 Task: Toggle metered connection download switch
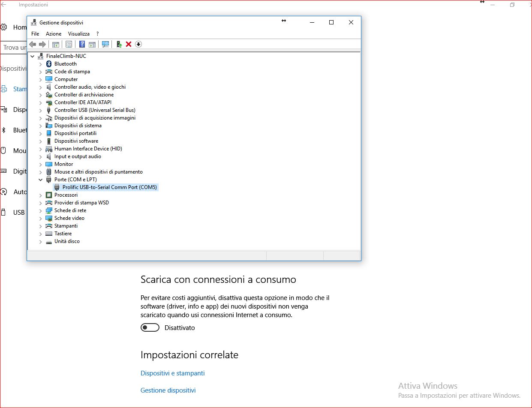pyautogui.click(x=150, y=327)
